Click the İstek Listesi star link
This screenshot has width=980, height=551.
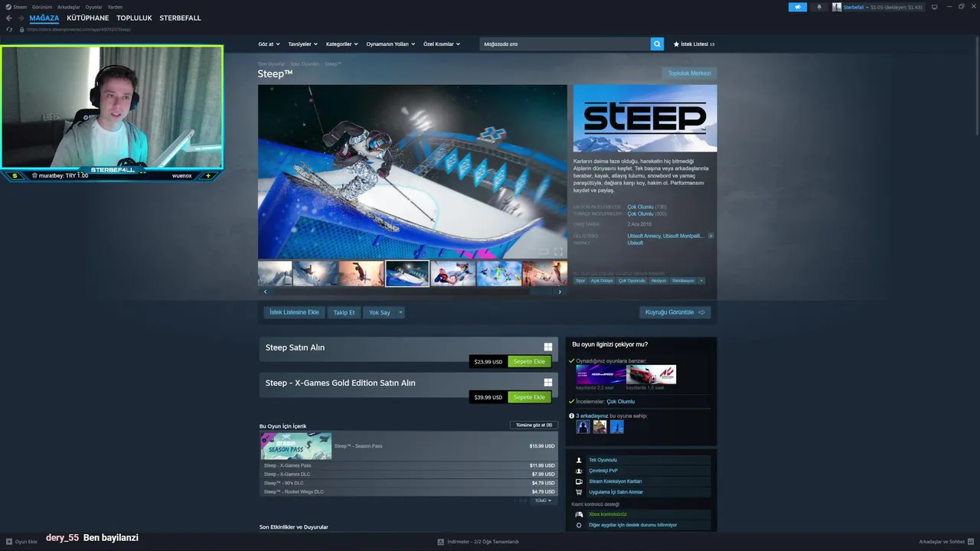point(694,44)
